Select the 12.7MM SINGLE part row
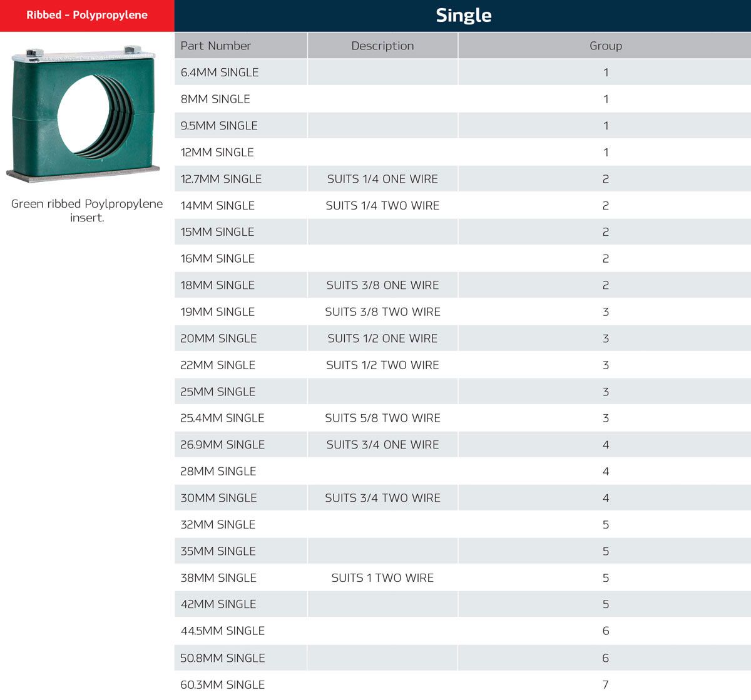 (x=221, y=179)
